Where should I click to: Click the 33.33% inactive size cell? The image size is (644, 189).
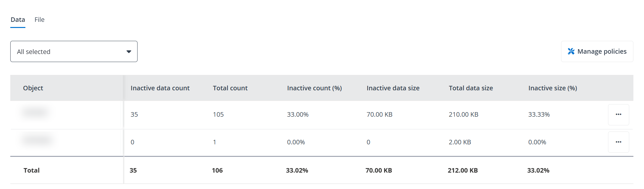tap(539, 114)
